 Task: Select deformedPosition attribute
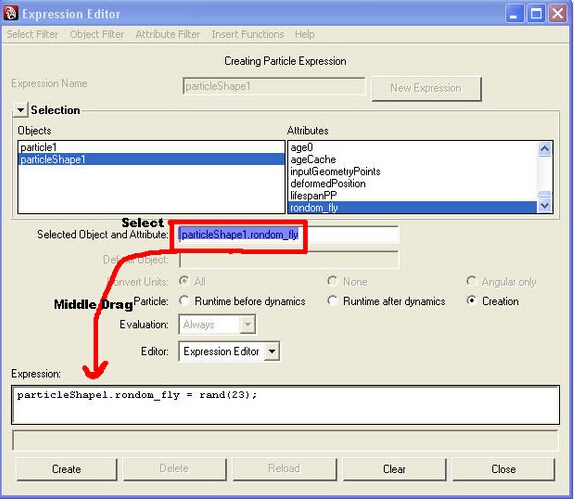[x=413, y=184]
